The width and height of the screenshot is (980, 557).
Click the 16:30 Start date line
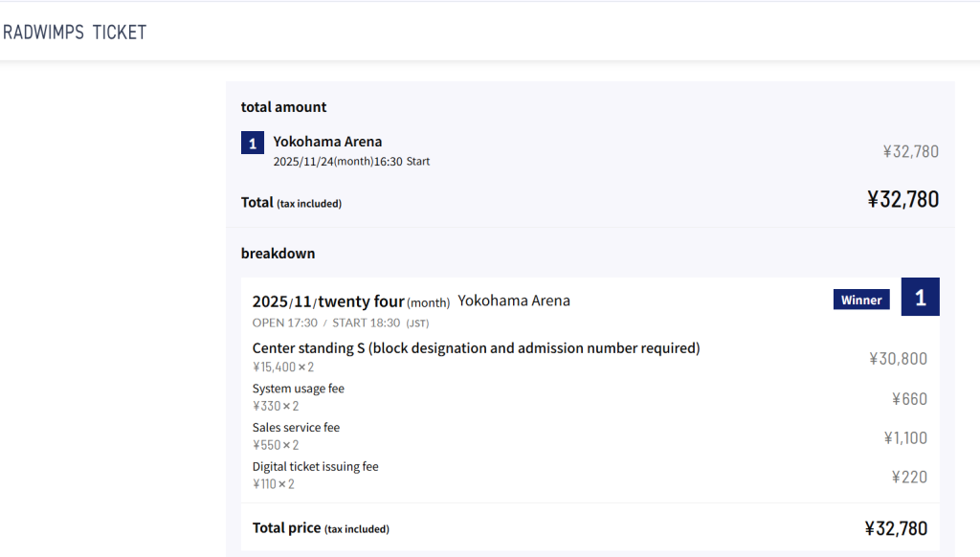coord(351,162)
